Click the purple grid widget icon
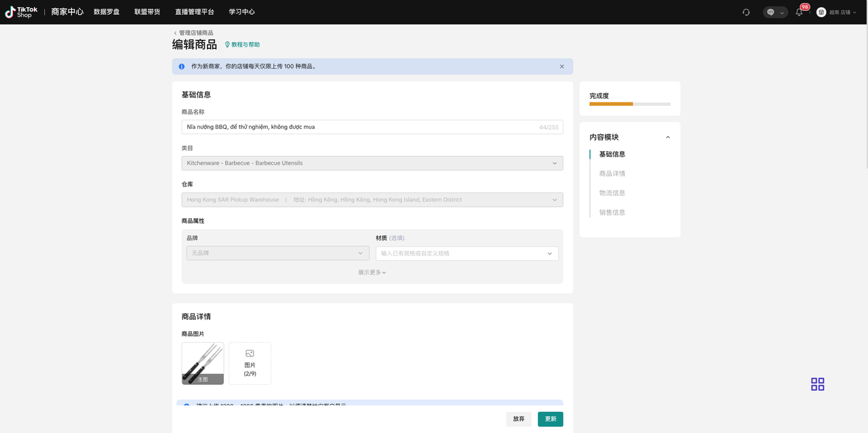This screenshot has height=433, width=868. click(x=817, y=384)
